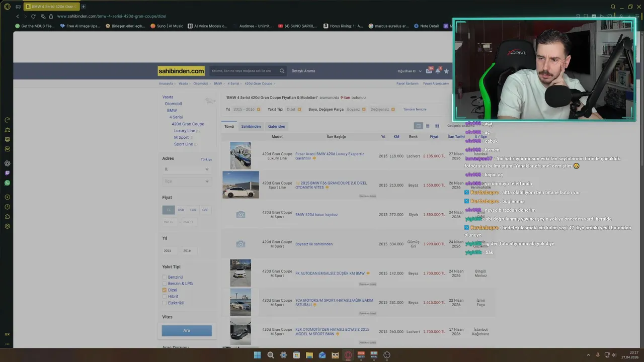The height and width of the screenshot is (362, 644).
Task: Focus the min TL price field
Action: tap(170, 222)
